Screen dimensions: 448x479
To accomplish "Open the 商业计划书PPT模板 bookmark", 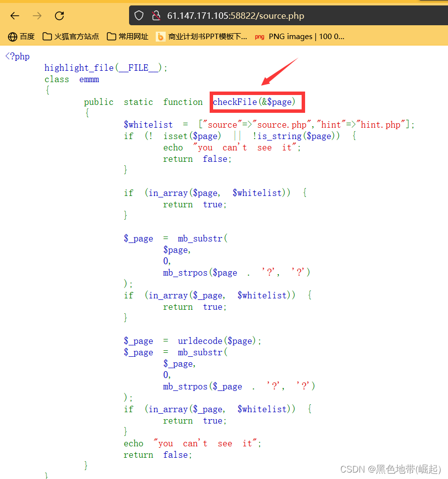I will [202, 37].
